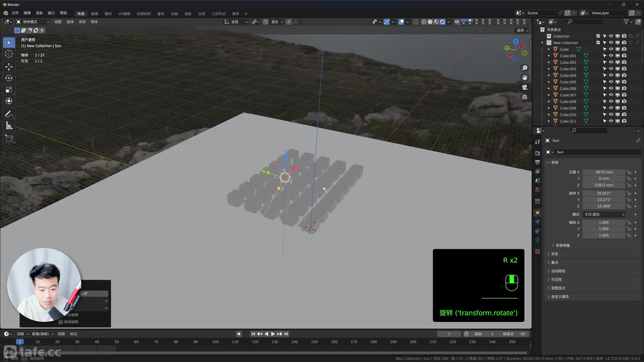The width and height of the screenshot is (644, 362).
Task: Expand the 关系 (Relations) panel
Action: coord(554,254)
